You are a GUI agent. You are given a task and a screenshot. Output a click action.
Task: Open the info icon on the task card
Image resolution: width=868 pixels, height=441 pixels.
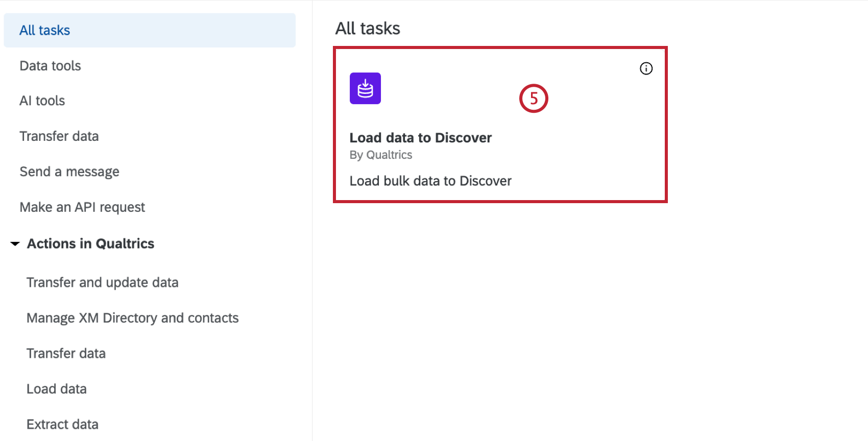click(x=646, y=68)
